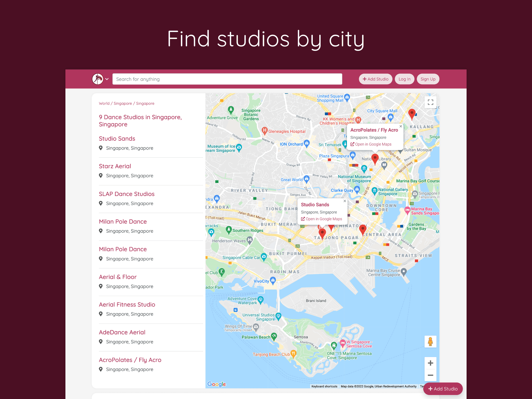Open the Starz Aerial listing
This screenshot has width=532, height=399.
(x=115, y=166)
